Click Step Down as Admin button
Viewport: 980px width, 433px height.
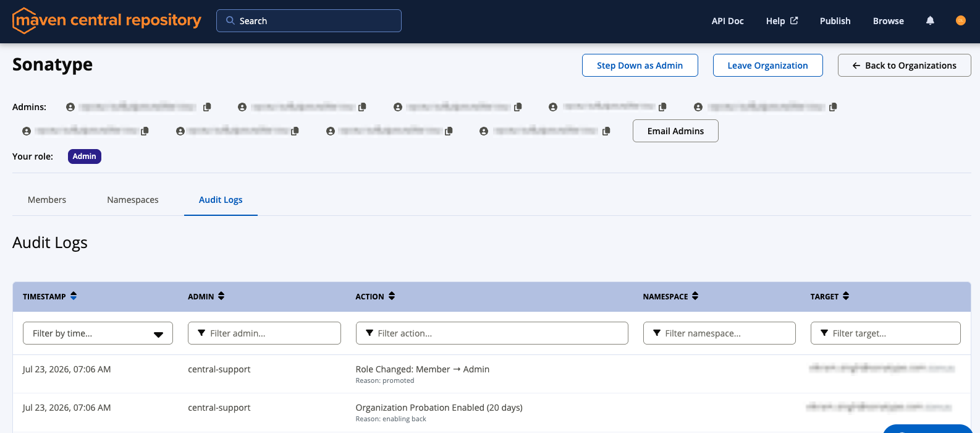(x=640, y=66)
